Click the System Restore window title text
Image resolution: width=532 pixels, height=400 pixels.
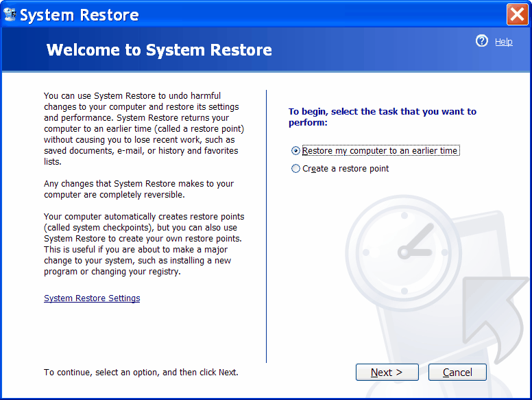point(80,15)
